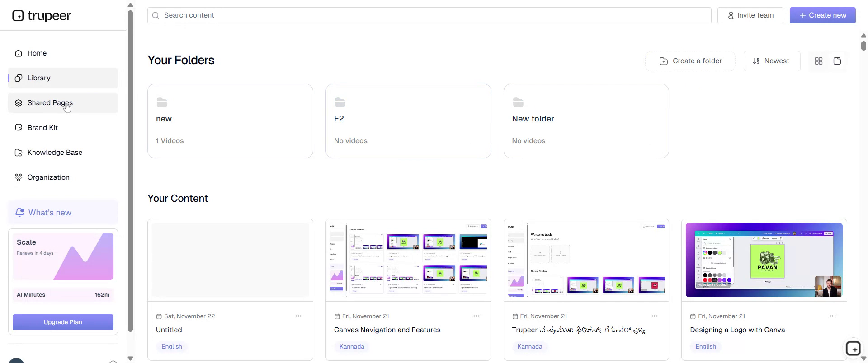Open the Organization page
This screenshot has width=868, height=363.
coord(63,177)
